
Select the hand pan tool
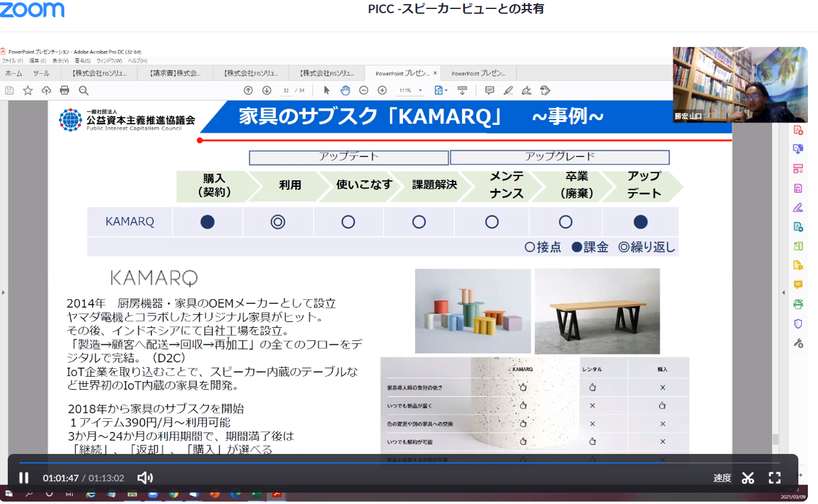pos(345,91)
